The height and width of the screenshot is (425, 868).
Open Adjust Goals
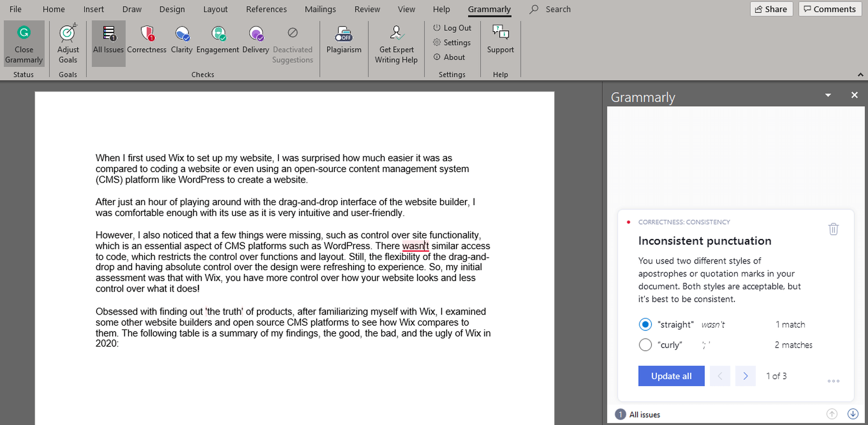point(68,43)
